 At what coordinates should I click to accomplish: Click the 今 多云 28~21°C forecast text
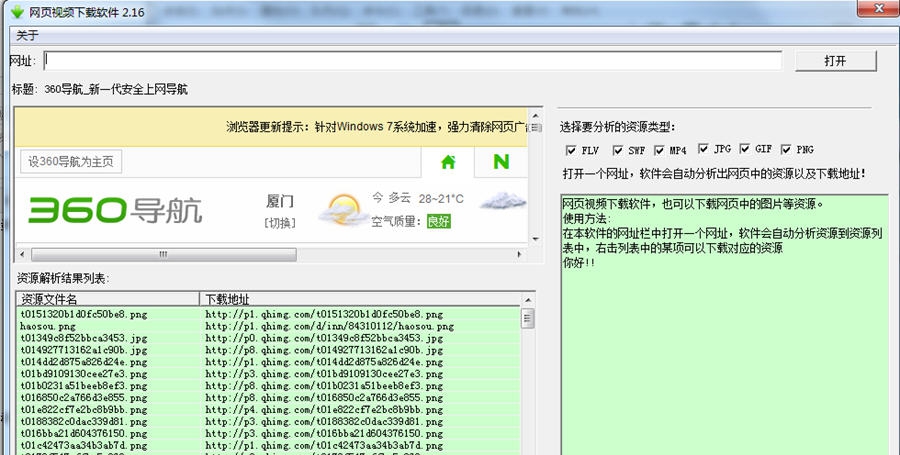[x=417, y=199]
